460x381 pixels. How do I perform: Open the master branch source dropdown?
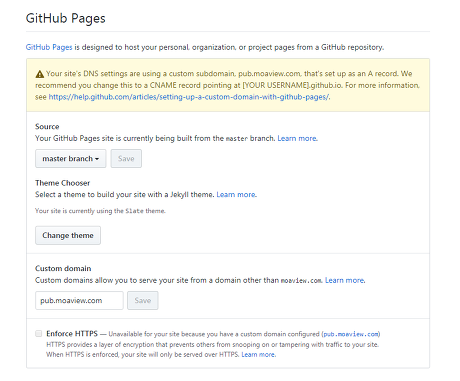coord(71,159)
